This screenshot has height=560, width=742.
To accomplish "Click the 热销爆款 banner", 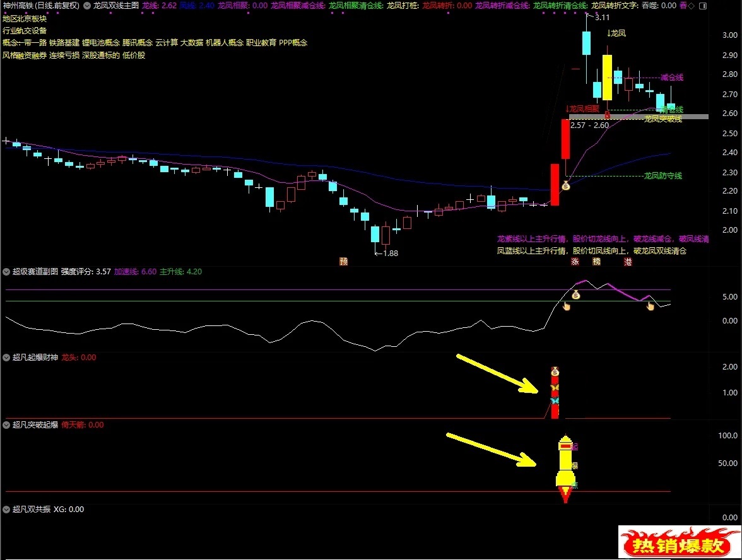I will click(679, 543).
